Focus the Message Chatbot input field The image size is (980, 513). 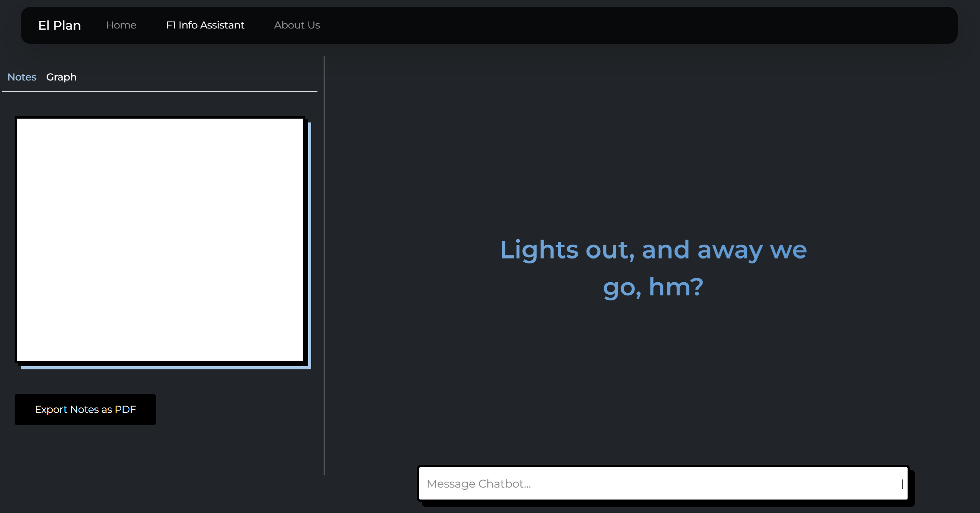[663, 483]
